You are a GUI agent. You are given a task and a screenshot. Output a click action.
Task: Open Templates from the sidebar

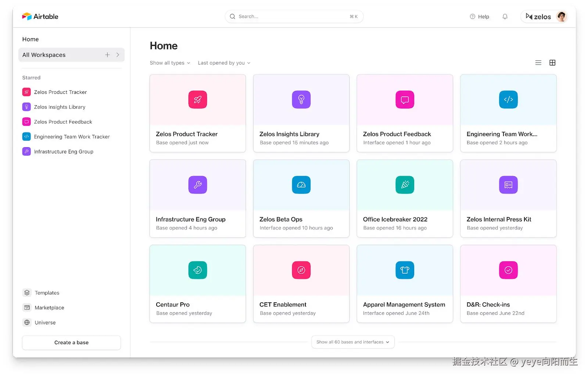pyautogui.click(x=47, y=293)
